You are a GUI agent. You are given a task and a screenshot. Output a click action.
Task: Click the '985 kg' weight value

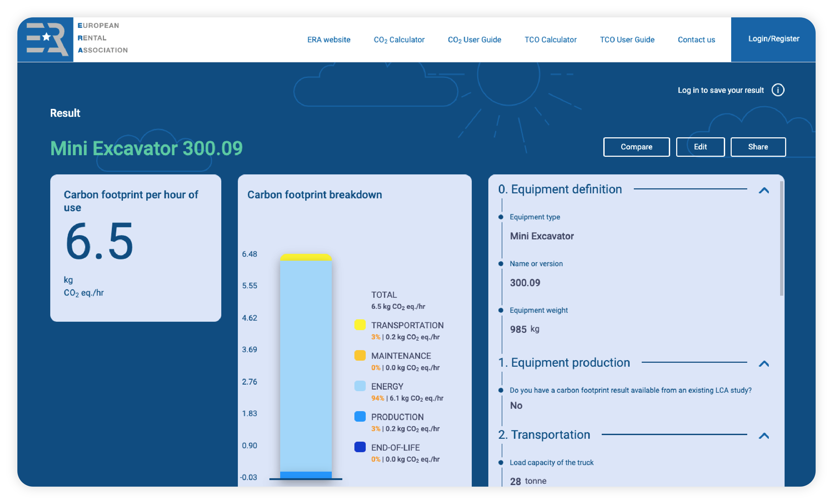pos(524,329)
